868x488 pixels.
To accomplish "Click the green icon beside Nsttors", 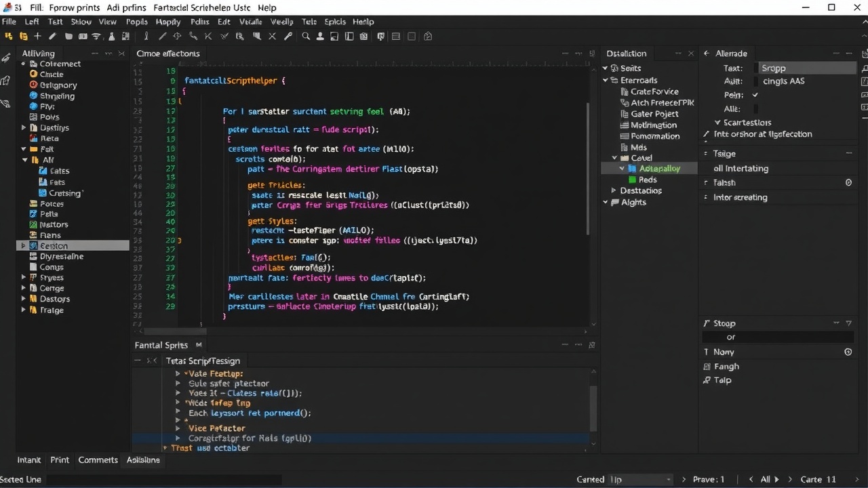I will 33,225.
